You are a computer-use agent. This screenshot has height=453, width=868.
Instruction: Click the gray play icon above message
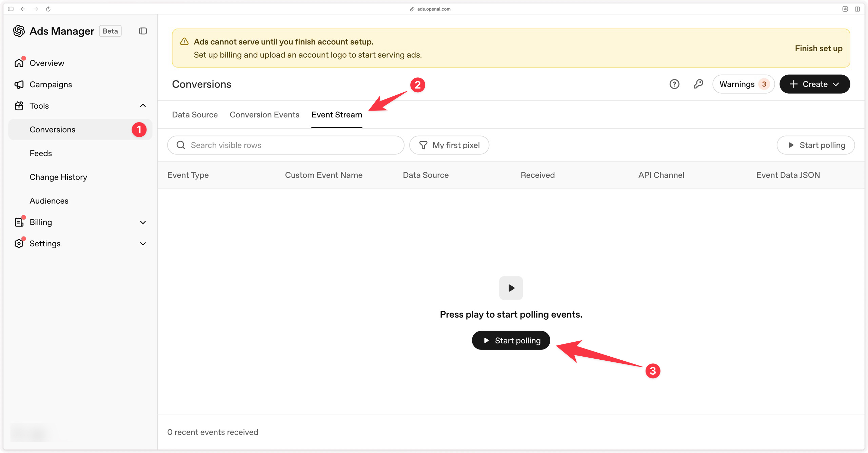511,288
